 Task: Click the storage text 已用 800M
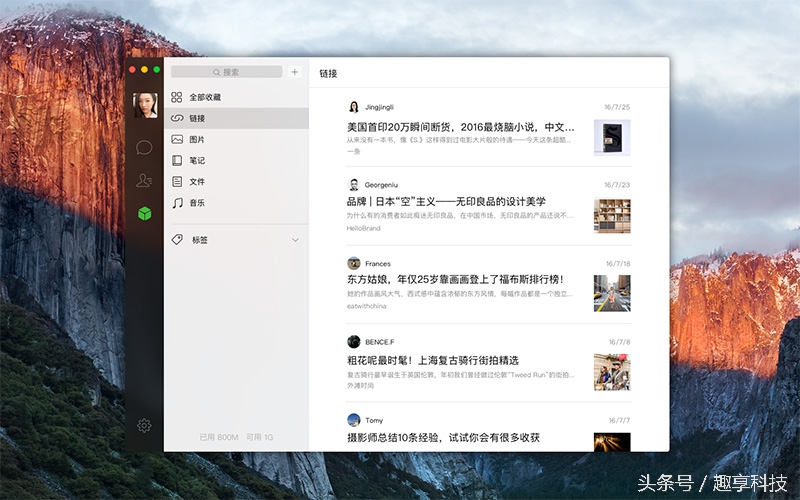[x=219, y=437]
